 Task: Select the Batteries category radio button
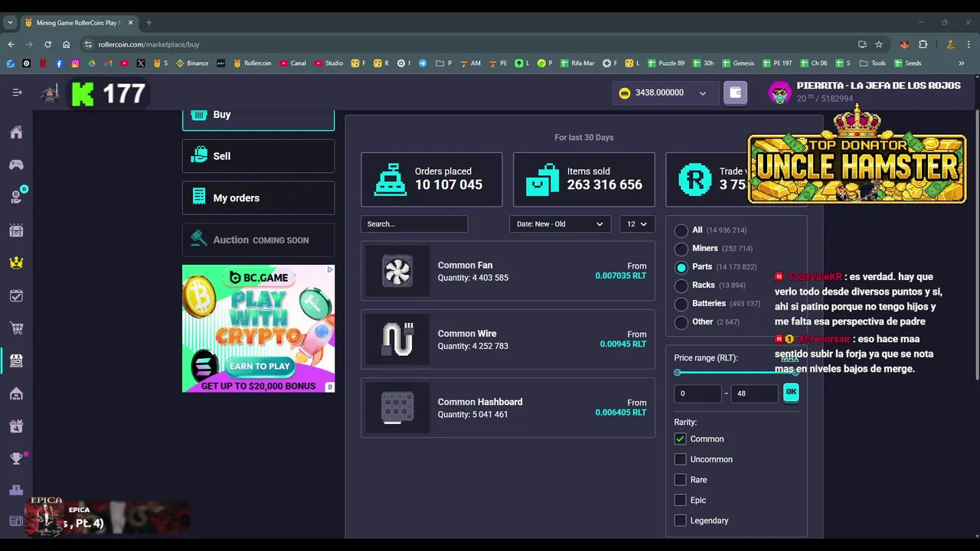681,304
